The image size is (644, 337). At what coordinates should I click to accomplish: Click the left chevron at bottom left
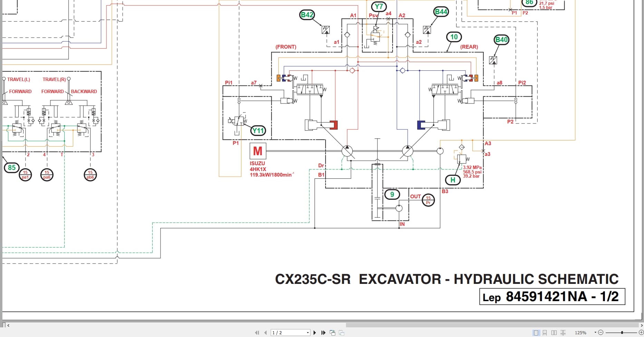[x=9, y=325]
